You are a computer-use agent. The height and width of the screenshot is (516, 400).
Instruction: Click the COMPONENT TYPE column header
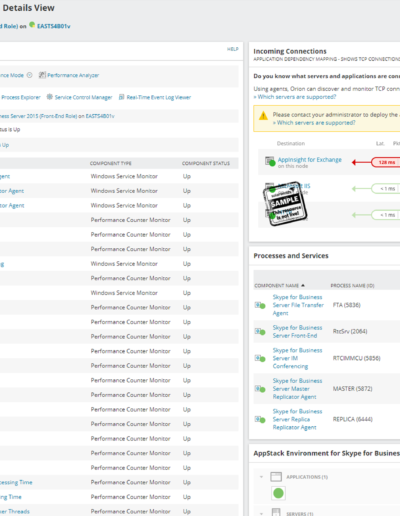[x=111, y=163]
